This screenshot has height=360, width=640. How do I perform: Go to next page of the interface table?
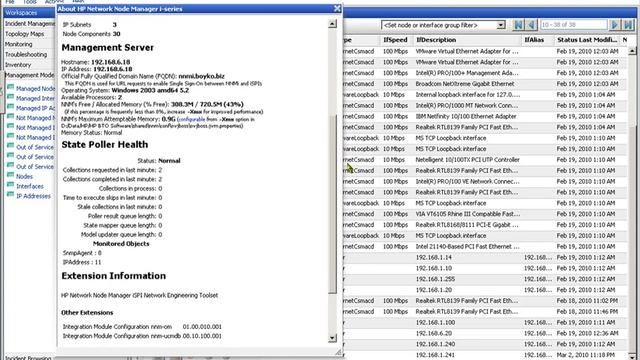pyautogui.click(x=614, y=25)
